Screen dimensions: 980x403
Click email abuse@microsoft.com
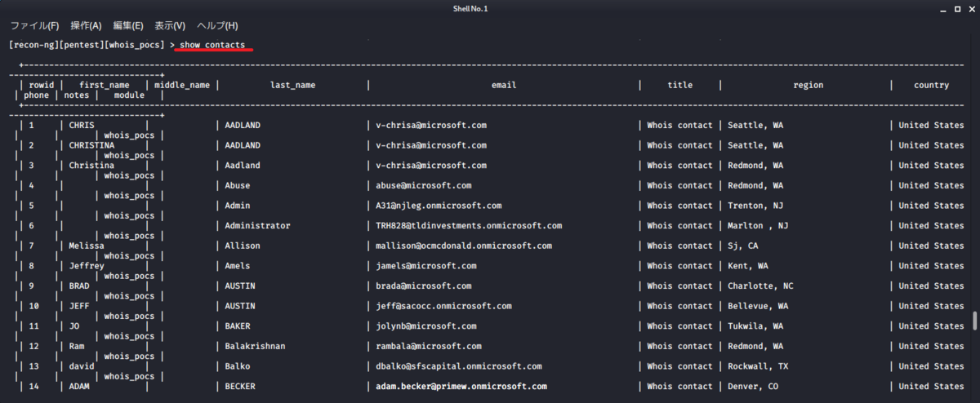click(424, 186)
